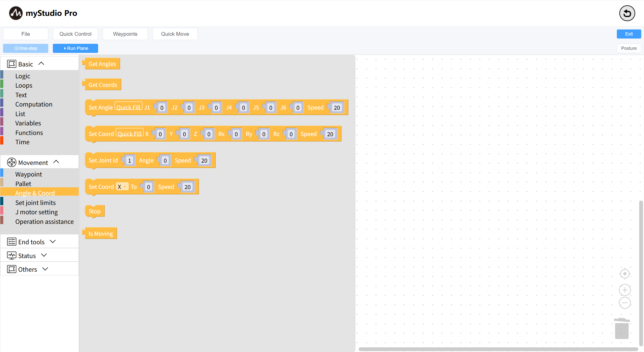Image resolution: width=644 pixels, height=352 pixels.
Task: Zoom out the workspace with minus icon
Action: click(x=625, y=303)
